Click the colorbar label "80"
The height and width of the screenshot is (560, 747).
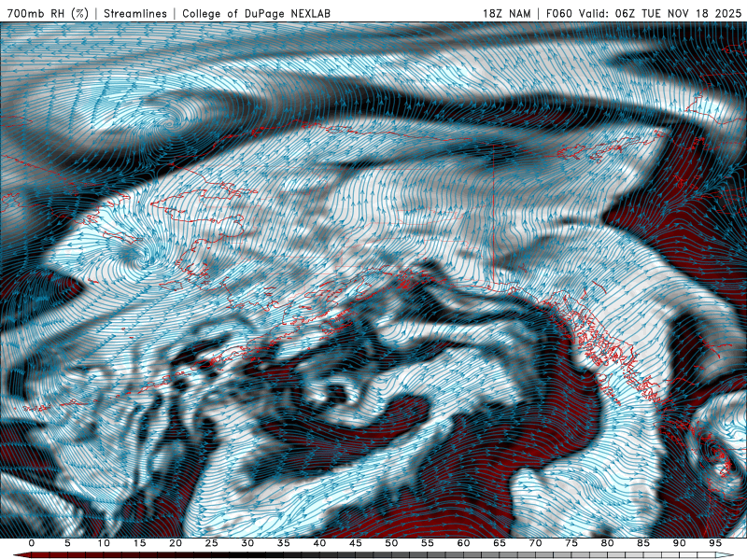point(608,543)
